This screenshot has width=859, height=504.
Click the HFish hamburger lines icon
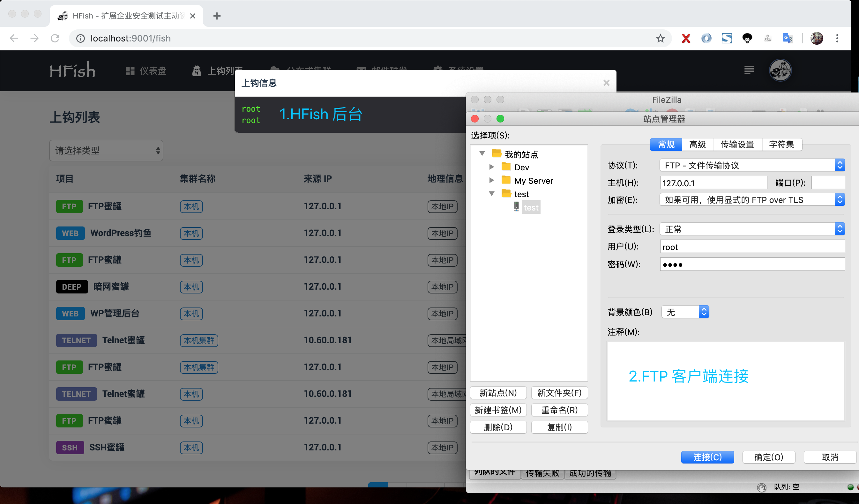(x=749, y=70)
